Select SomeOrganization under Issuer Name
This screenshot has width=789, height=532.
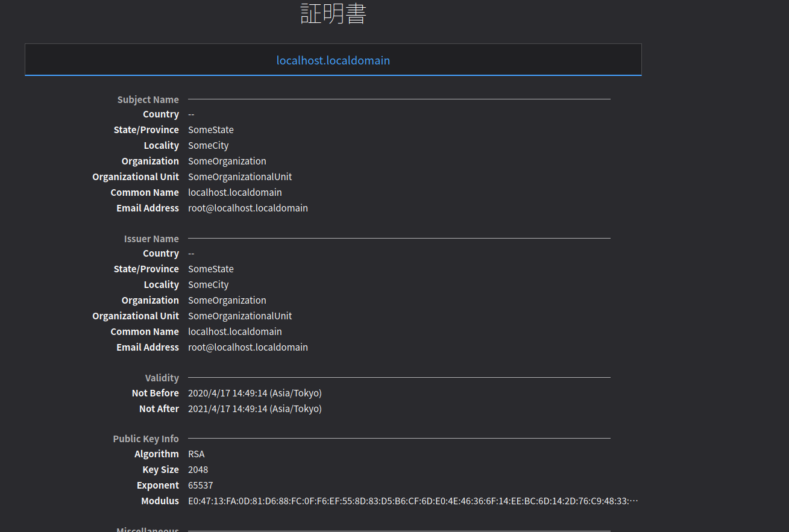click(x=227, y=301)
